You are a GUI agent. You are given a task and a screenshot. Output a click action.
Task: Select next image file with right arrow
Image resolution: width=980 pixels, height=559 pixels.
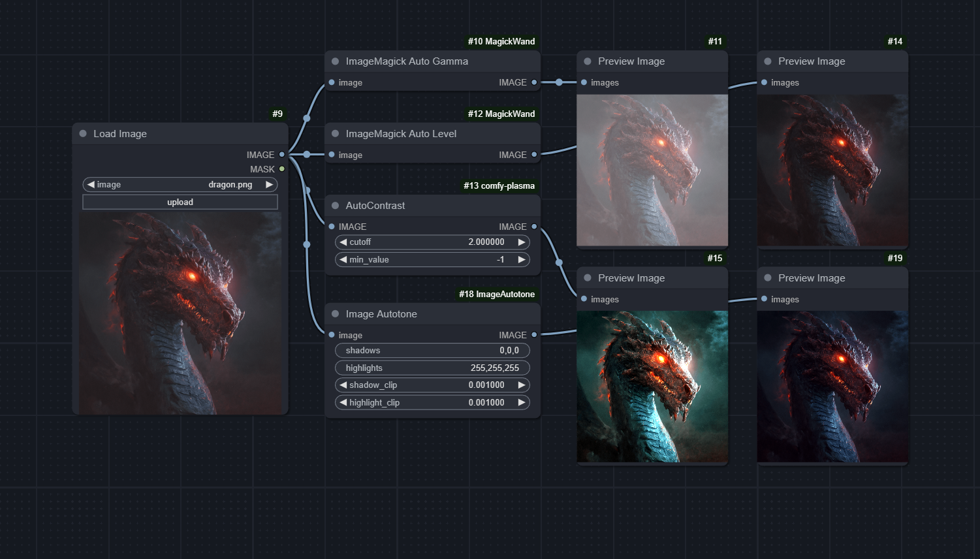coord(269,185)
